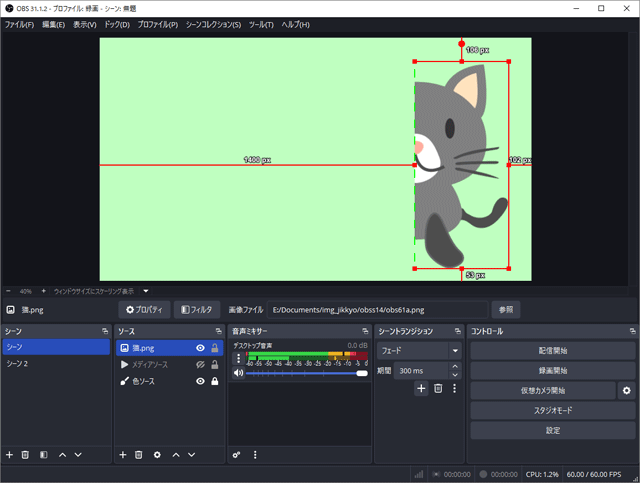The width and height of the screenshot is (640, 483).
Task: Move source down in Sources panel
Action: point(191,454)
